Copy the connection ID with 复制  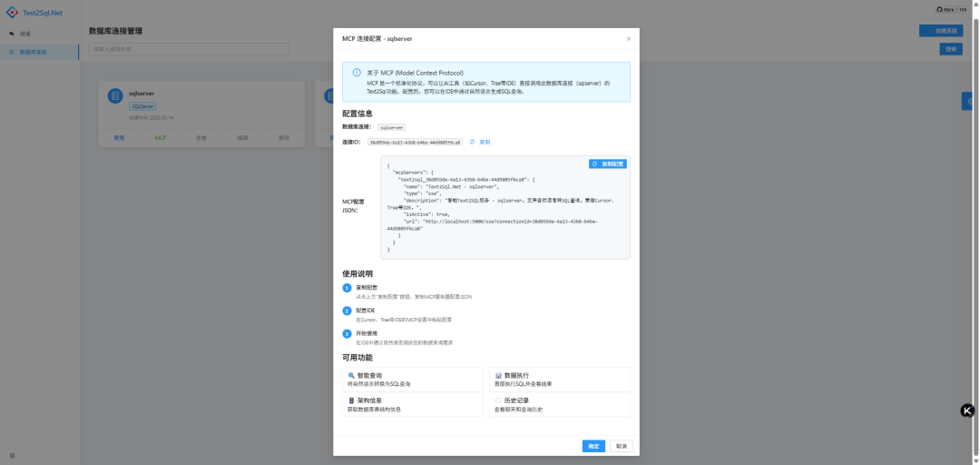point(481,142)
